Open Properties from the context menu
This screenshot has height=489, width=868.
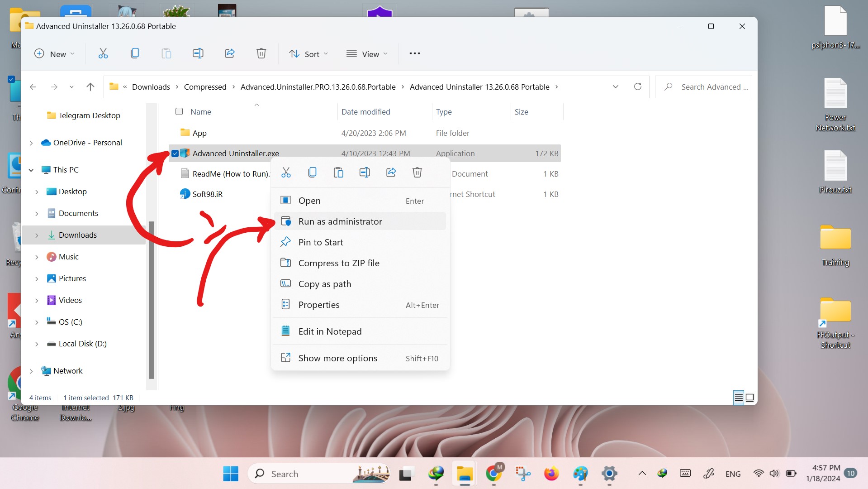point(360,305)
